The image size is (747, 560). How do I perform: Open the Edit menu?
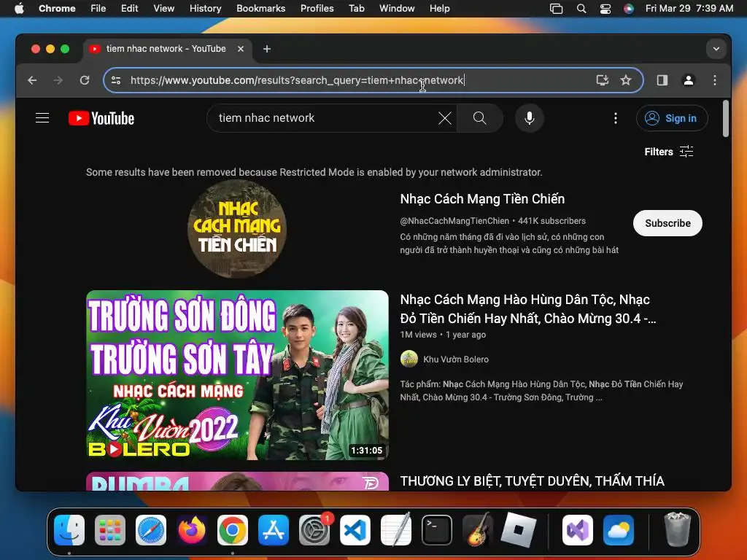point(130,8)
